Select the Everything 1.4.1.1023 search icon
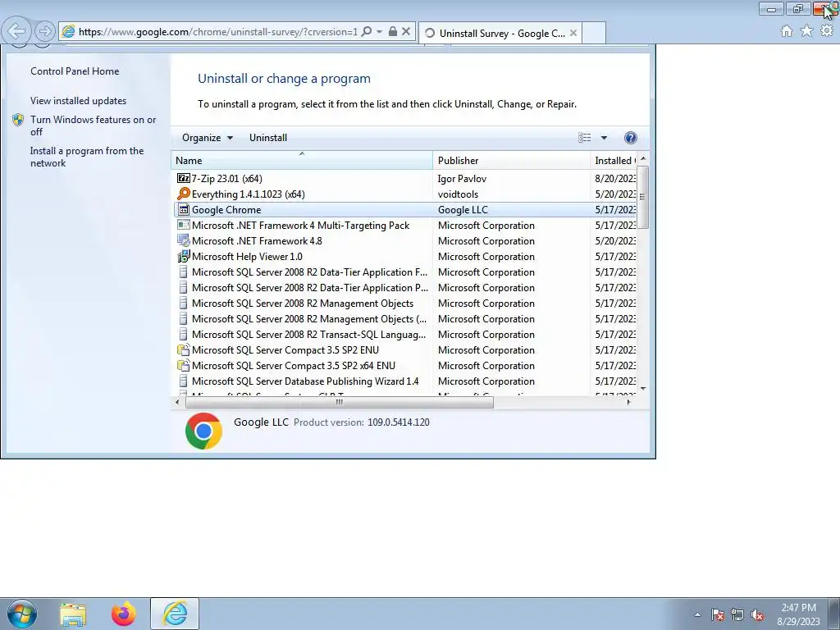The width and height of the screenshot is (840, 630). point(183,194)
